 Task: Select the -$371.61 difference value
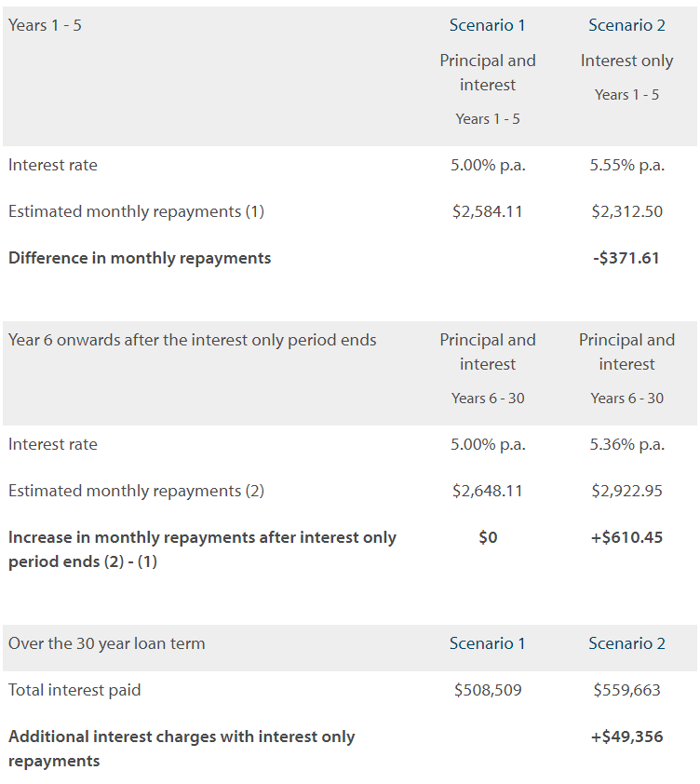626,258
